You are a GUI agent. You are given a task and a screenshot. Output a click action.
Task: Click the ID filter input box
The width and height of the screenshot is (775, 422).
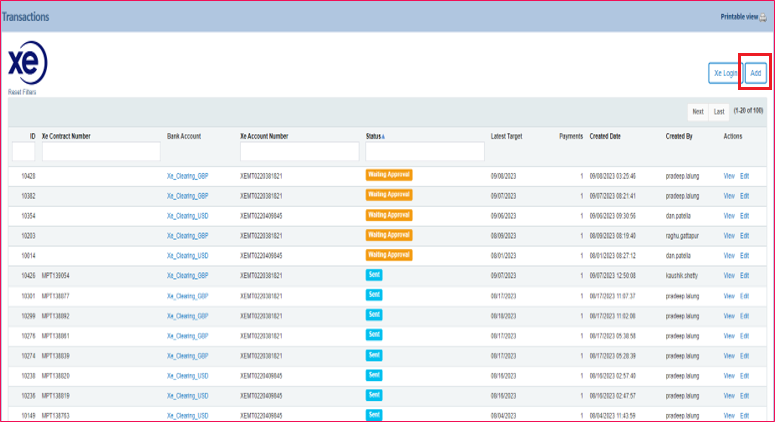click(23, 151)
